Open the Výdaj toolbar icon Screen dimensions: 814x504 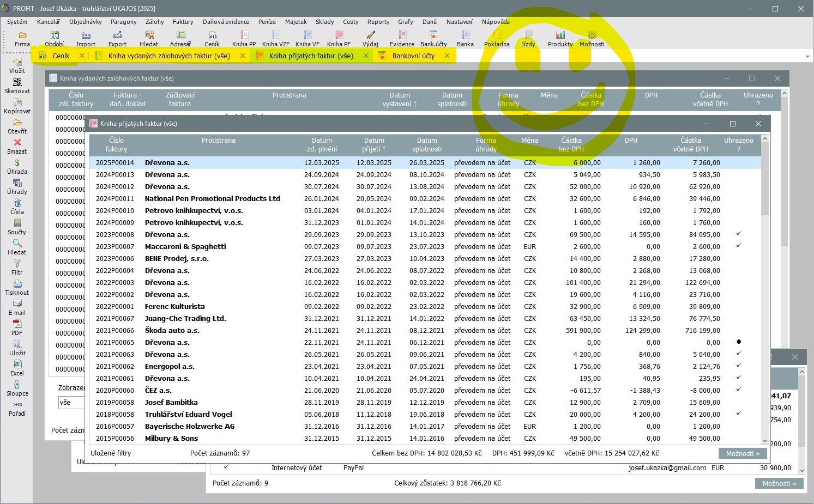(x=370, y=39)
